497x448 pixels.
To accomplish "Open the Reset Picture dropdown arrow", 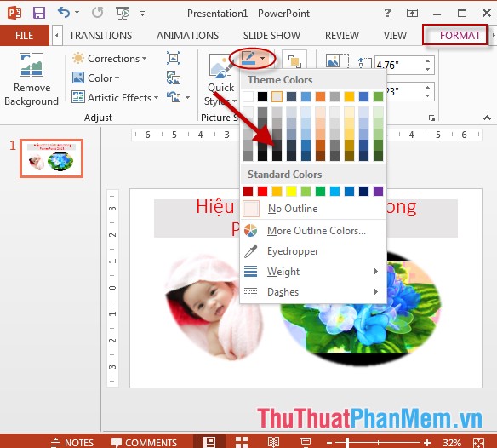I will tap(187, 97).
